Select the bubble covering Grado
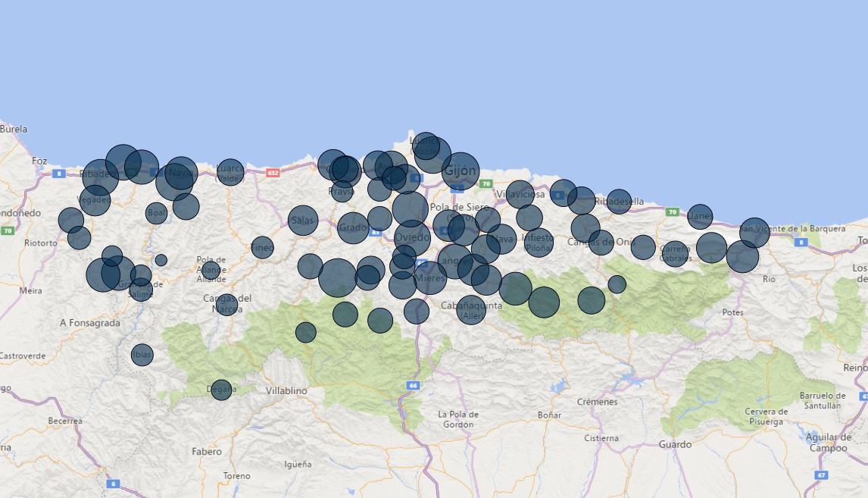 tap(353, 227)
